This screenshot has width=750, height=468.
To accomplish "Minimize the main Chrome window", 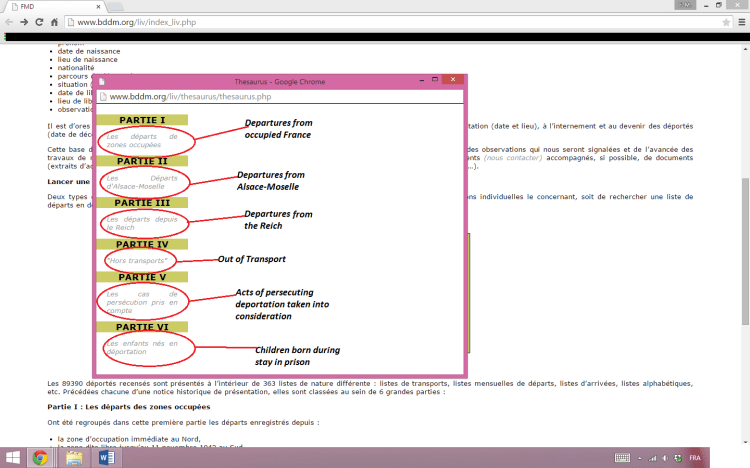I will [x=706, y=5].
